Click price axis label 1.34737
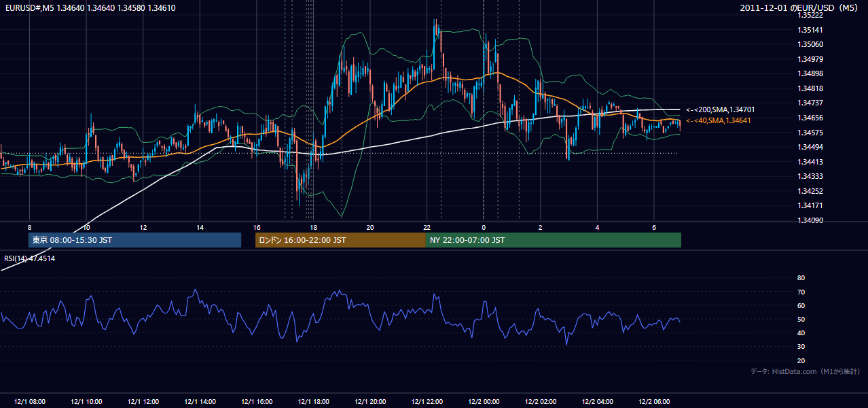Screen dimensions: 868x408 (x=810, y=103)
